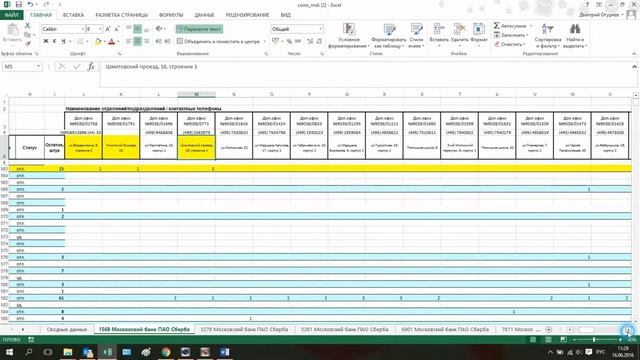Switch to РЕЦЕНЗИРОВАНИЕ ribbon tab
This screenshot has height=360, width=640.
click(x=247, y=15)
